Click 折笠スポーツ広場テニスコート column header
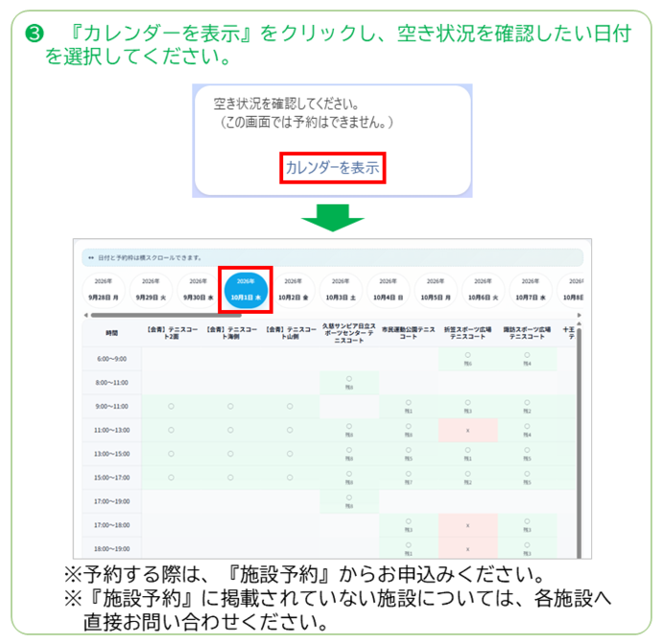The height and width of the screenshot is (644, 662). pyautogui.click(x=468, y=333)
